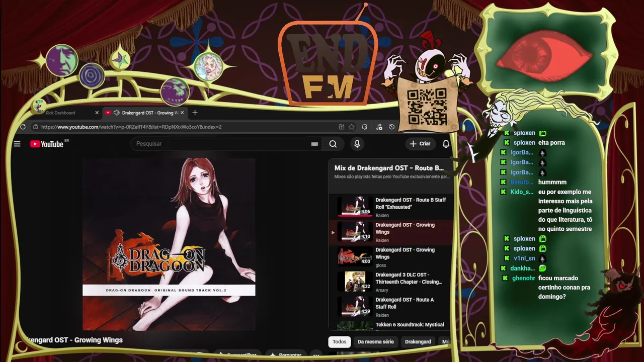Click the site info lock icon

(x=35, y=127)
